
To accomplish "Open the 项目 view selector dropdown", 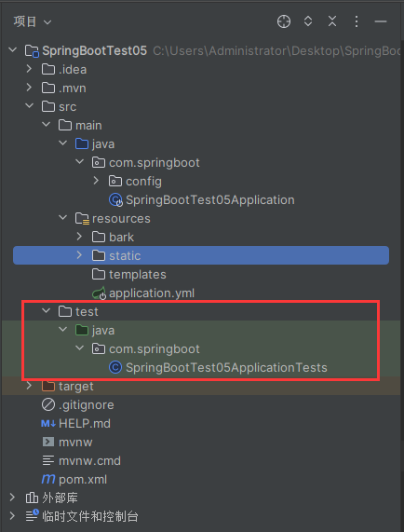I will pyautogui.click(x=33, y=22).
